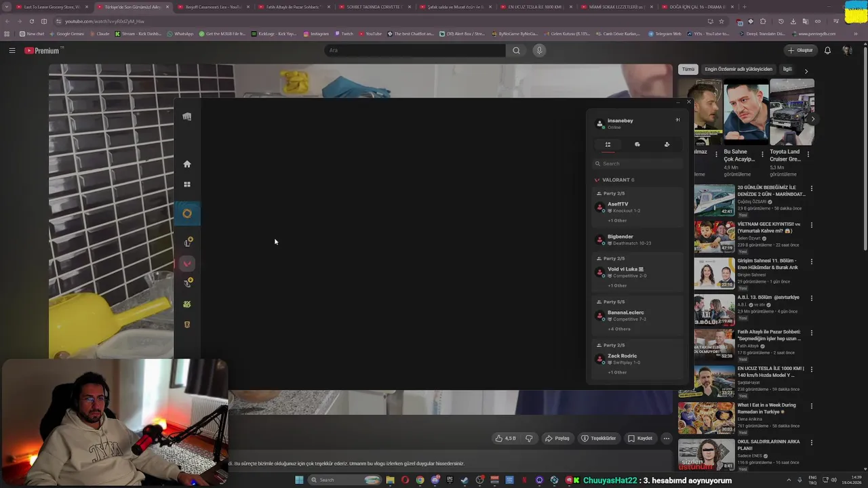Screen dimensions: 868x488
Task: Open the Windows Start button
Action: (299, 480)
